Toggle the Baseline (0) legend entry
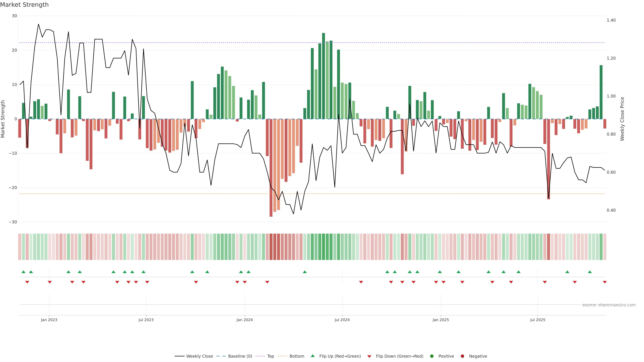 coord(240,356)
